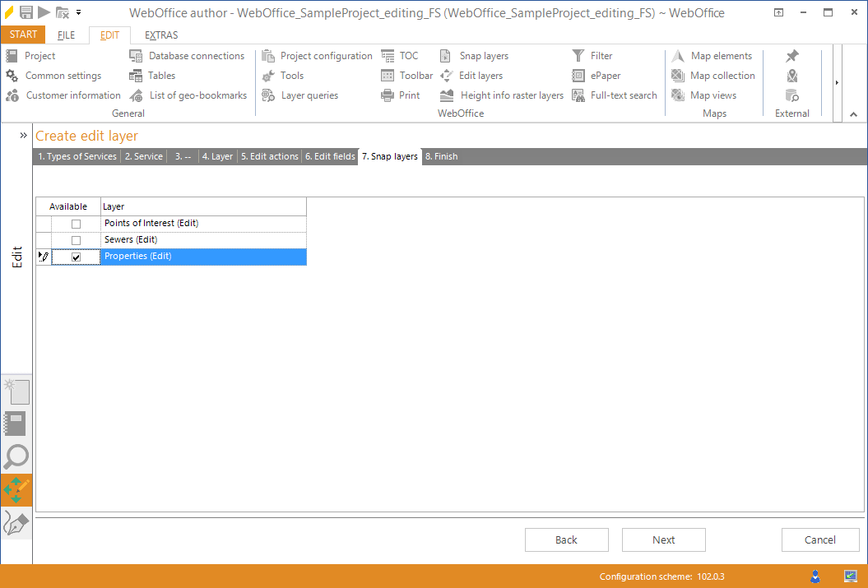868x588 pixels.
Task: Open the Full-text search configuration
Action: [x=622, y=95]
